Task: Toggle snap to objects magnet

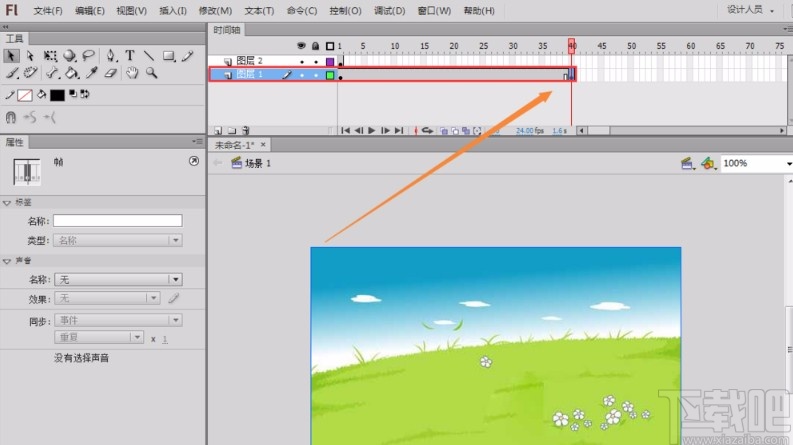Action: coord(11,118)
